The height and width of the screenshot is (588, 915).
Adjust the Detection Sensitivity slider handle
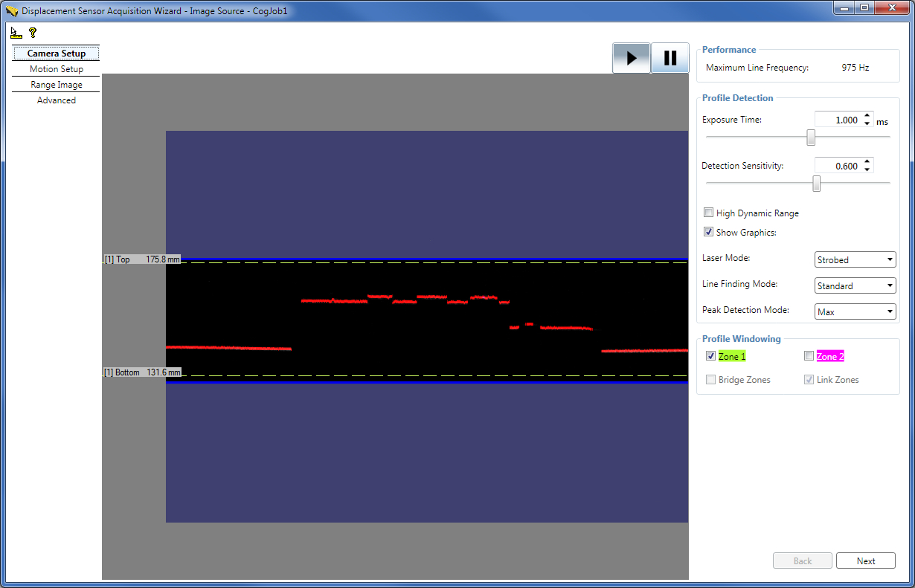[816, 183]
